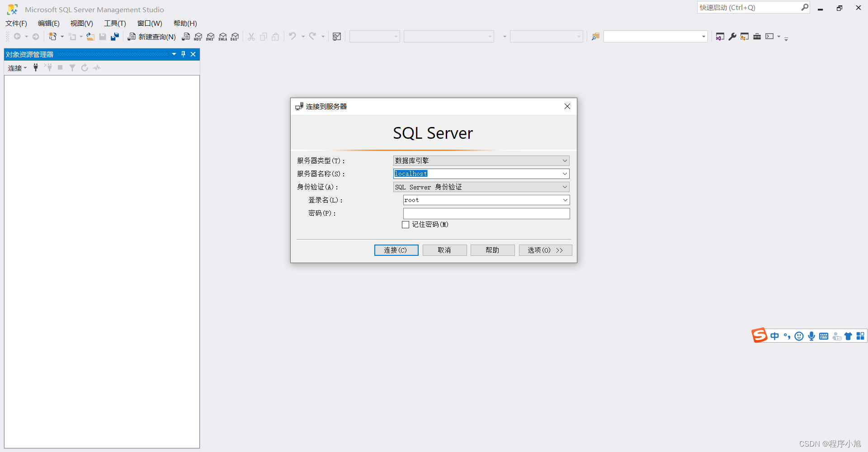Click the 密码 password field
Screen dimensions: 868x452
[486, 213]
